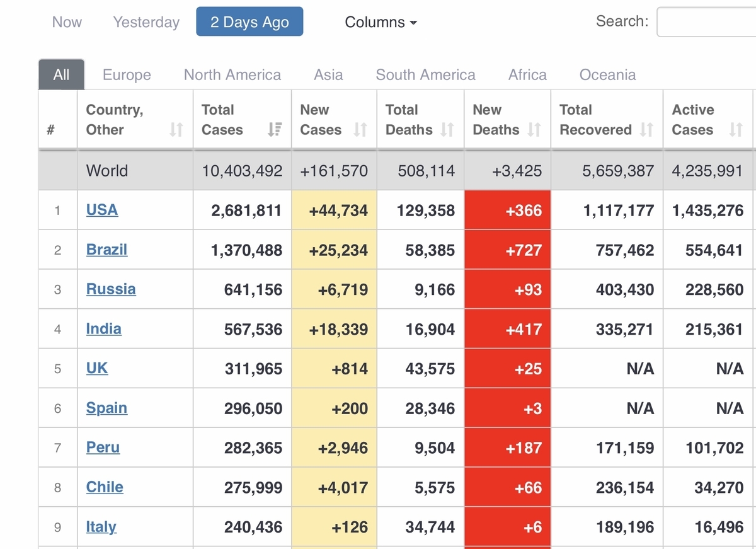The width and height of the screenshot is (756, 549).
Task: Sort by New Cases column icon
Action: (x=360, y=130)
